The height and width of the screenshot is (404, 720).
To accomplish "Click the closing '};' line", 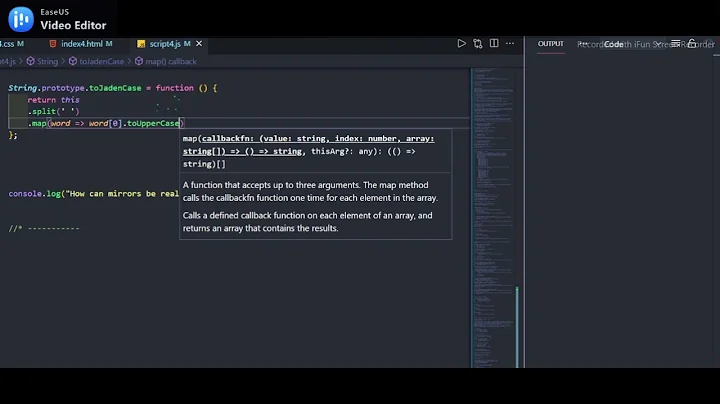I will (13, 135).
